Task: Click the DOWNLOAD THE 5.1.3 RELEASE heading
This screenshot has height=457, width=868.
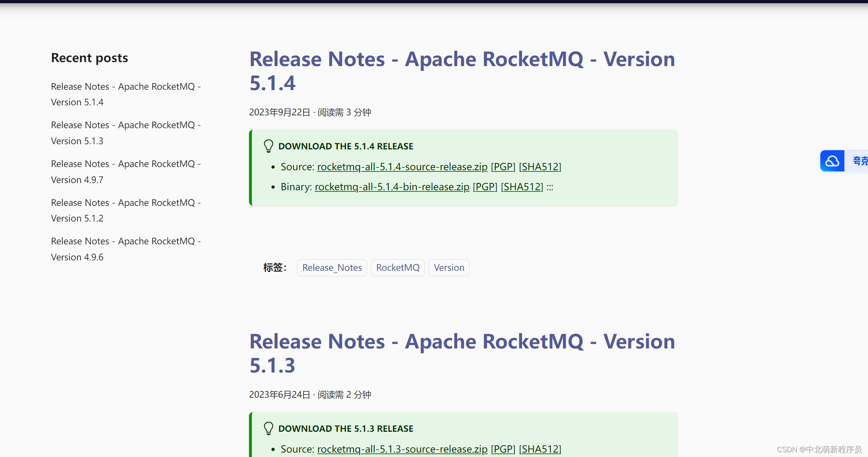Action: click(x=346, y=429)
